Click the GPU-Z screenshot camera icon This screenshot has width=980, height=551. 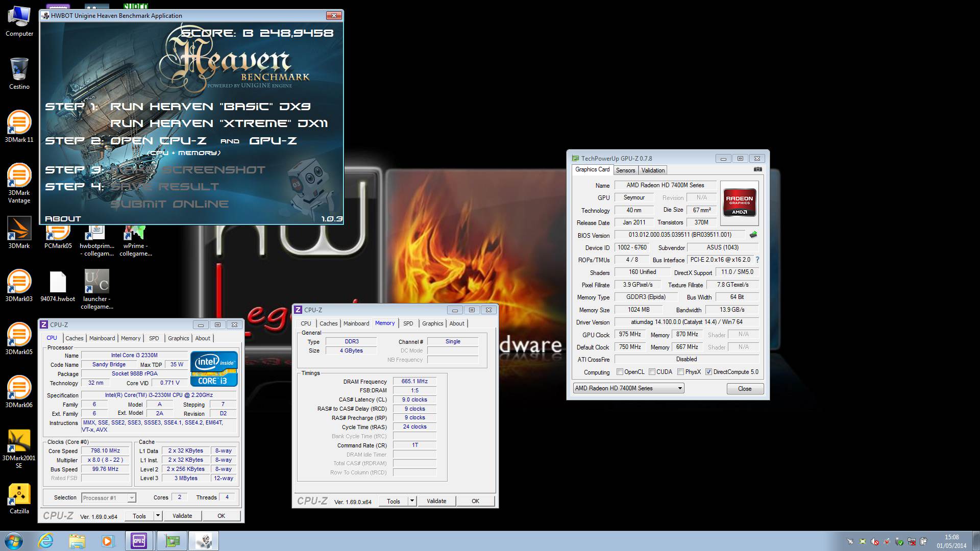tap(758, 169)
